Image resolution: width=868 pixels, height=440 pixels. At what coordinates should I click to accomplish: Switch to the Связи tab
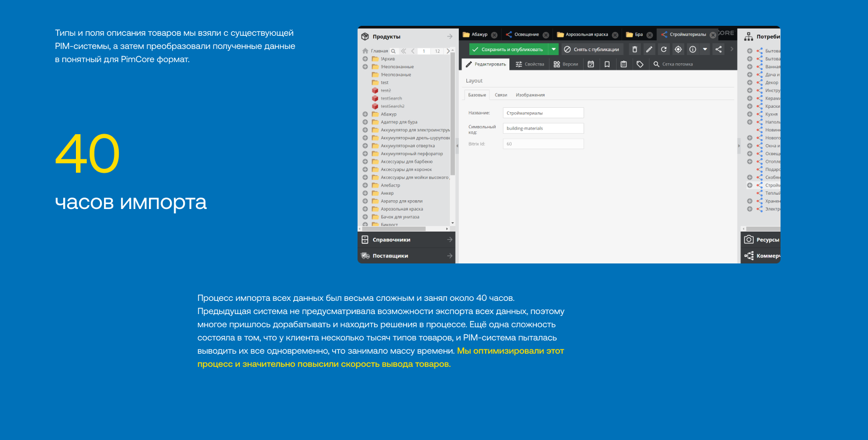click(x=501, y=95)
